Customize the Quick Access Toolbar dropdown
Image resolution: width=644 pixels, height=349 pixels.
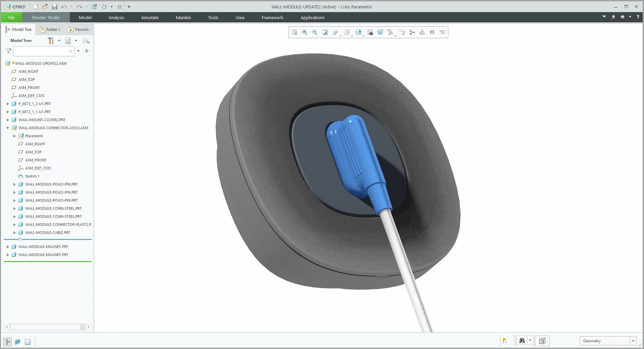click(x=129, y=7)
